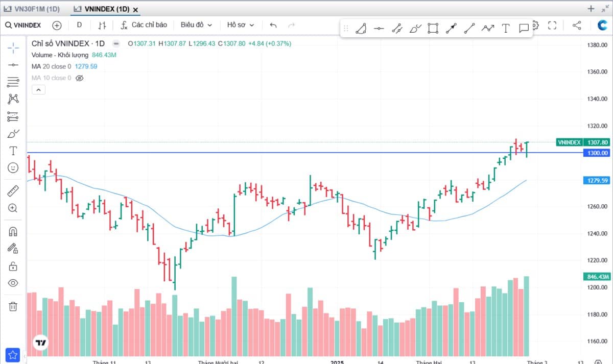
Task: Select the callout note in floating toolbar
Action: coord(524,29)
